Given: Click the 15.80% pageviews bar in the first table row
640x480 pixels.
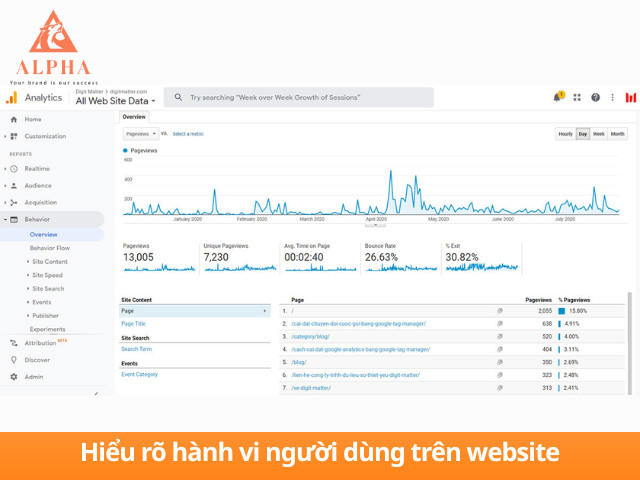Looking at the screenshot, I should click(562, 311).
